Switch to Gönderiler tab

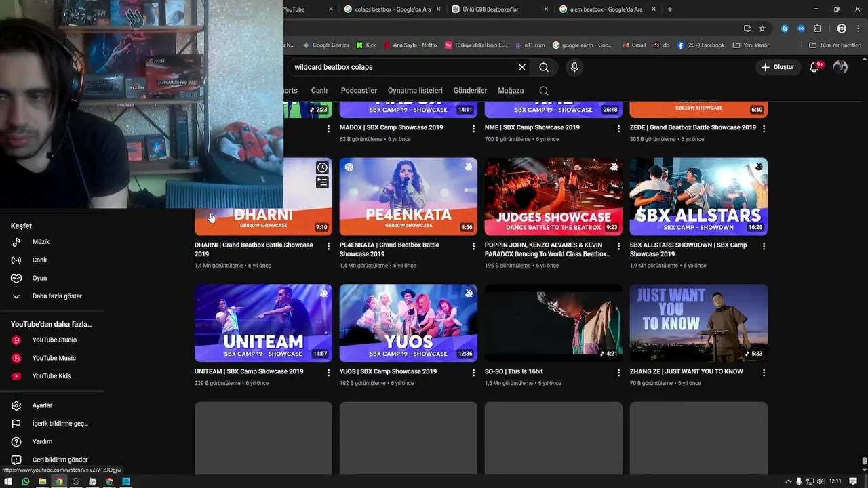point(470,91)
